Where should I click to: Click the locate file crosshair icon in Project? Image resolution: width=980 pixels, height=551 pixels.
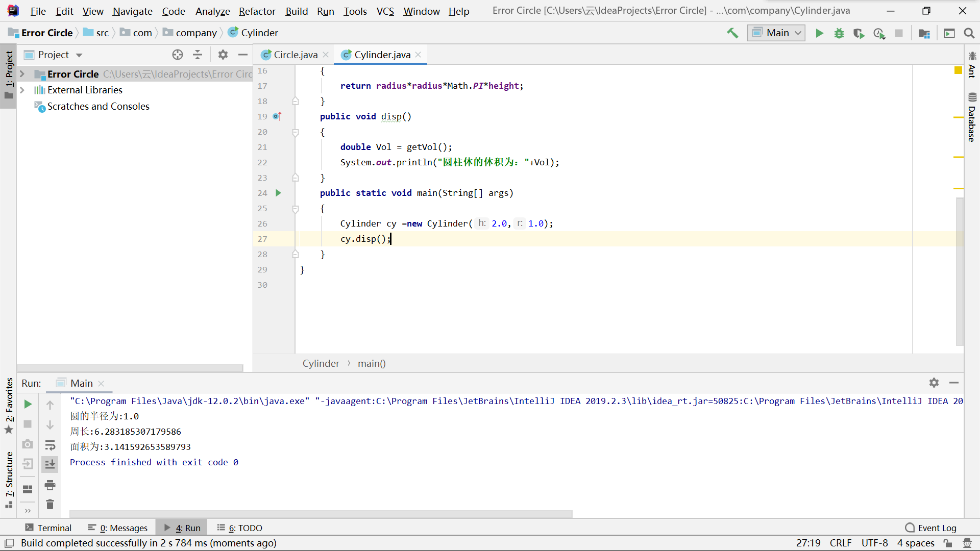[x=177, y=55]
